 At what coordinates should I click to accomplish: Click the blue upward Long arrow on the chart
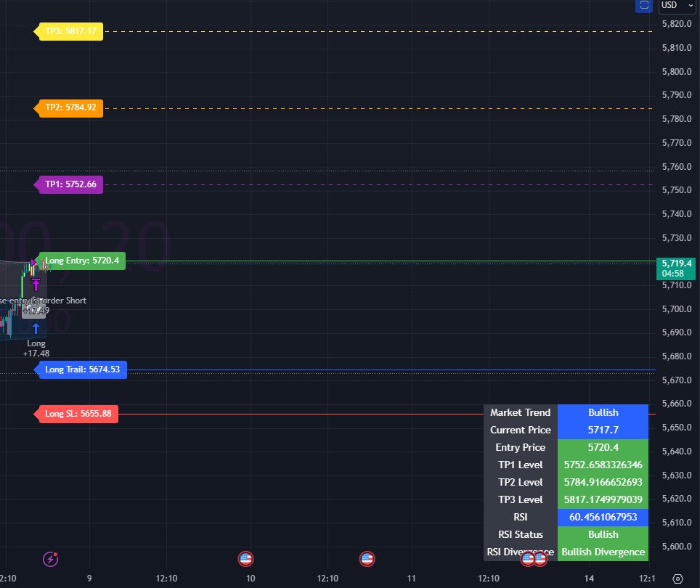click(35, 329)
